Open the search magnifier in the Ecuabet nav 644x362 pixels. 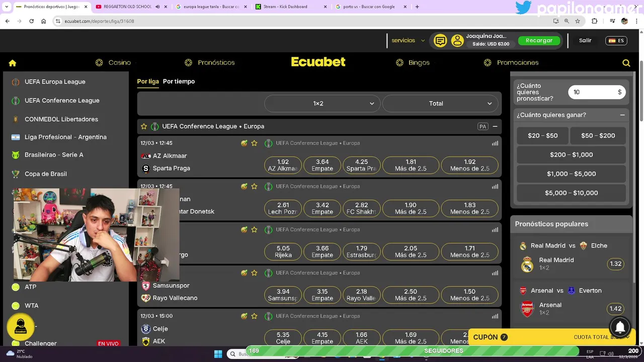pyautogui.click(x=626, y=63)
